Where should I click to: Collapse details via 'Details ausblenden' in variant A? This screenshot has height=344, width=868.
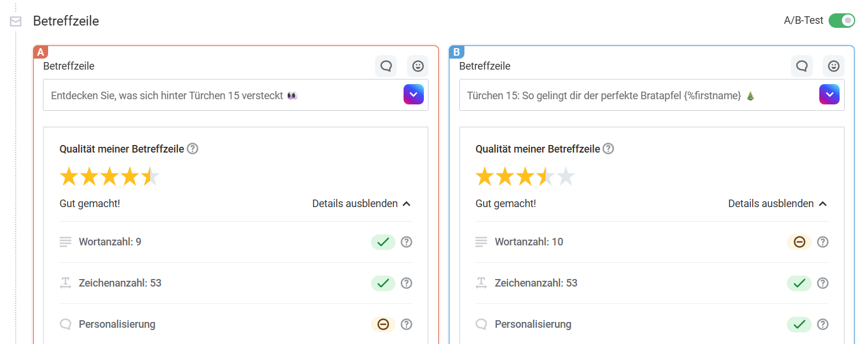click(361, 204)
